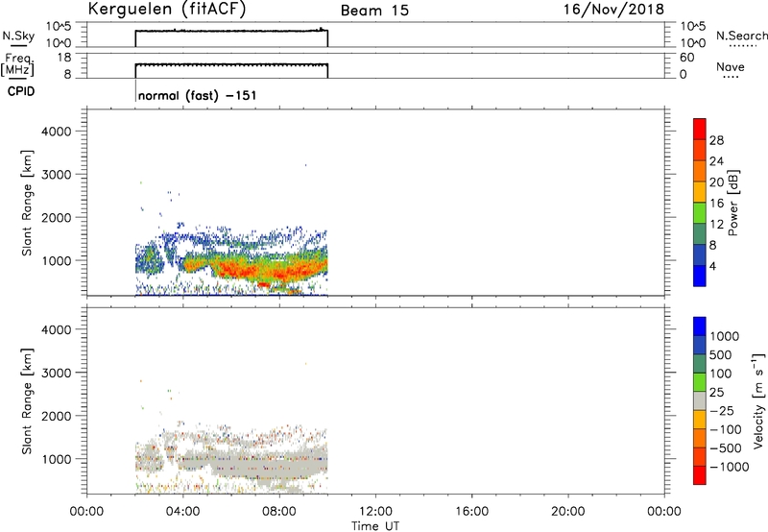Click the 'normal (fast) -151' text
Viewport: 768px width, 532px height.
pos(197,95)
